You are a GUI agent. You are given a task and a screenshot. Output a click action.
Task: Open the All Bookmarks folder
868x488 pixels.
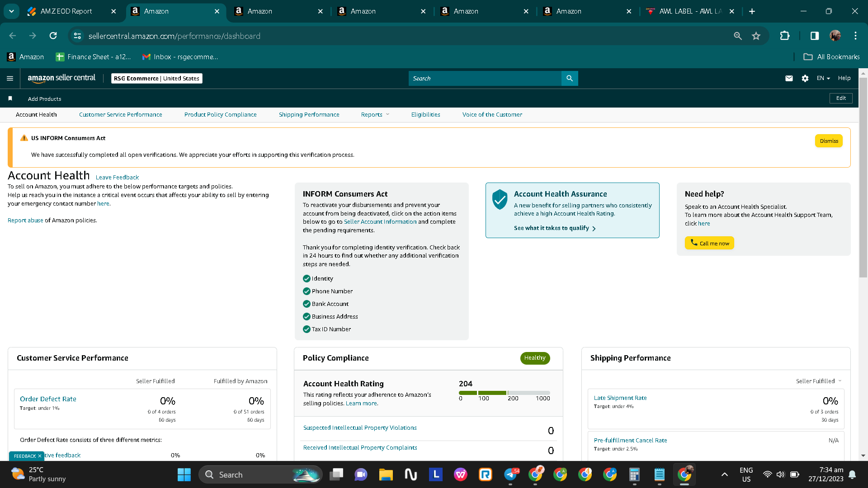pyautogui.click(x=831, y=57)
